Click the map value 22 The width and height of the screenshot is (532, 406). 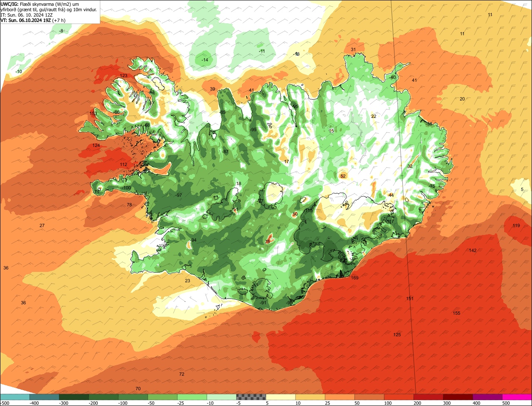click(x=374, y=116)
